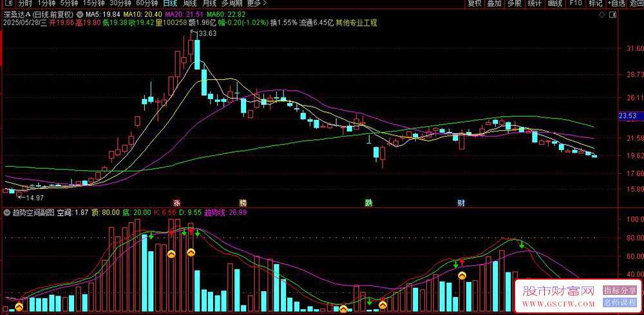Open the 多周期 multi-period view

[232, 4]
